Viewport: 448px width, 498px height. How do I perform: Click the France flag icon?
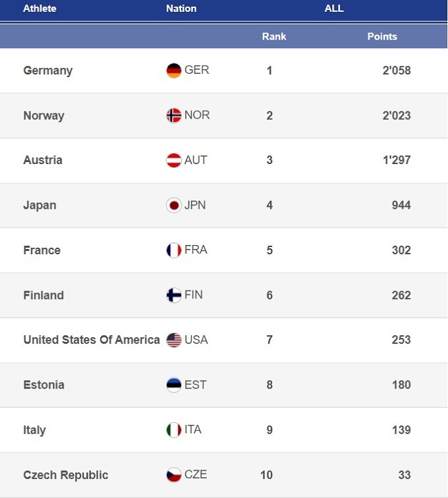coord(174,250)
